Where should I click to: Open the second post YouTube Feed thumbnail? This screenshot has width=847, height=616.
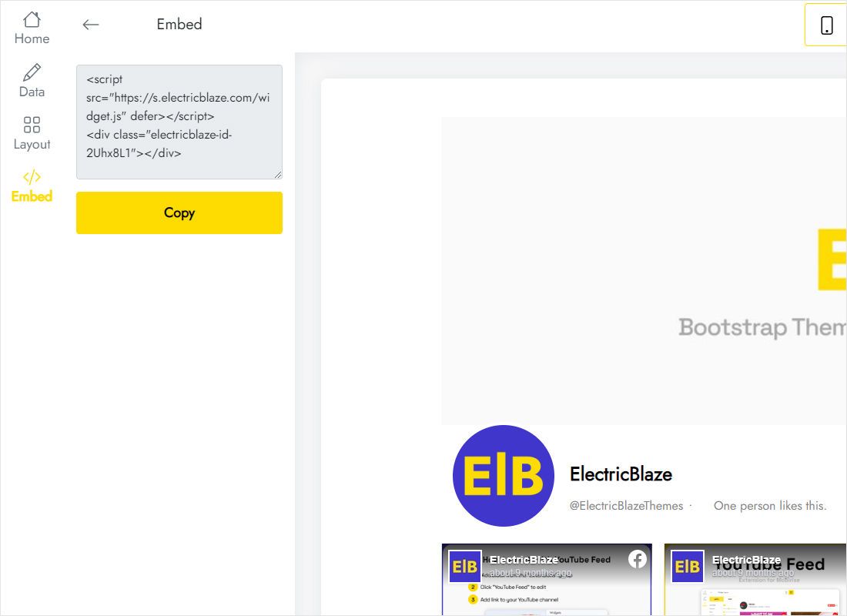coord(755,580)
